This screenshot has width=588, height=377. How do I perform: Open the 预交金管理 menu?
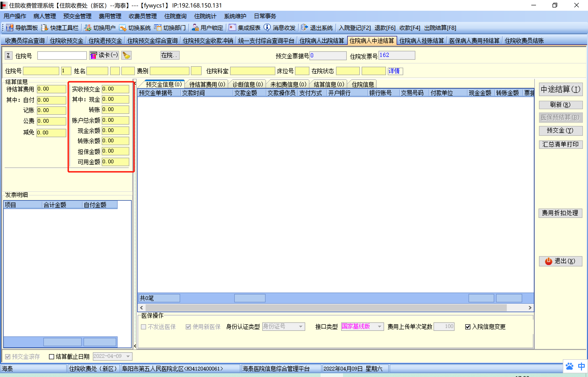coord(77,16)
